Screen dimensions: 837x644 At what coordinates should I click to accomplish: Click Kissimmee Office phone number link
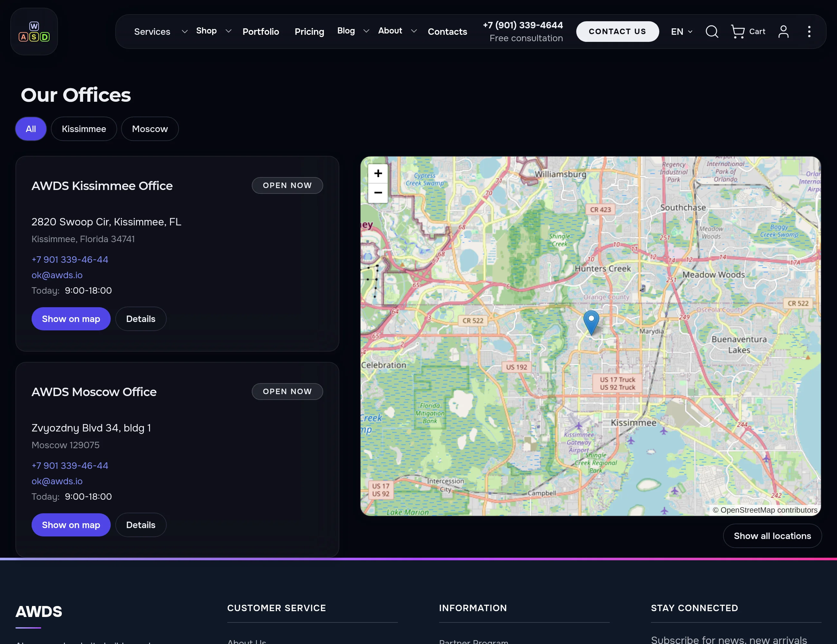[70, 260]
